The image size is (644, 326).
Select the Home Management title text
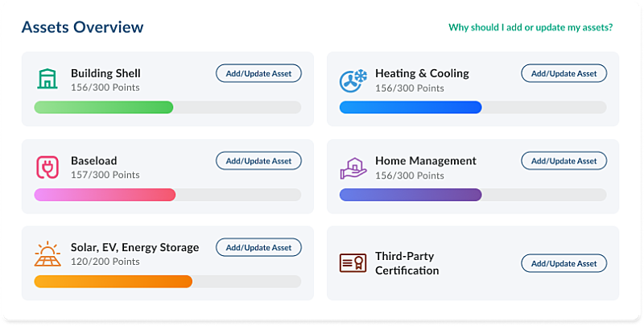pyautogui.click(x=426, y=160)
